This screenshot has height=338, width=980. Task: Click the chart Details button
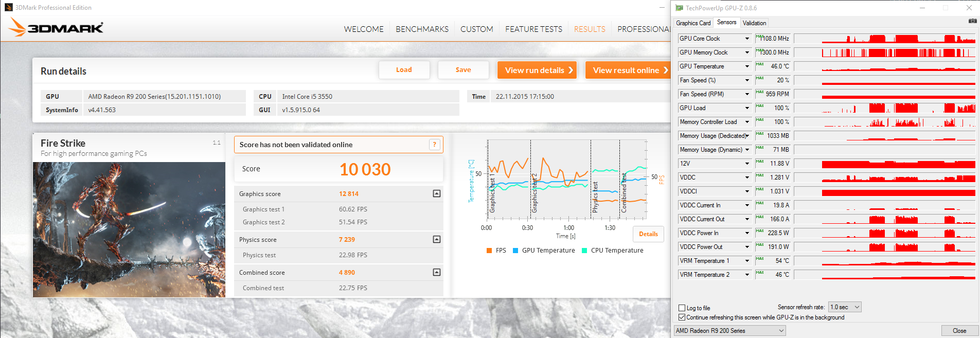pyautogui.click(x=648, y=234)
